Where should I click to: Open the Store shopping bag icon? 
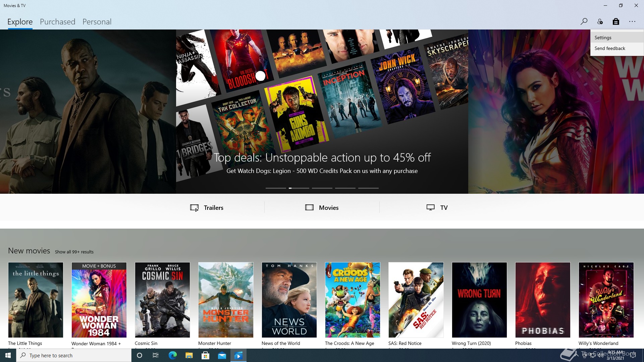tap(616, 22)
